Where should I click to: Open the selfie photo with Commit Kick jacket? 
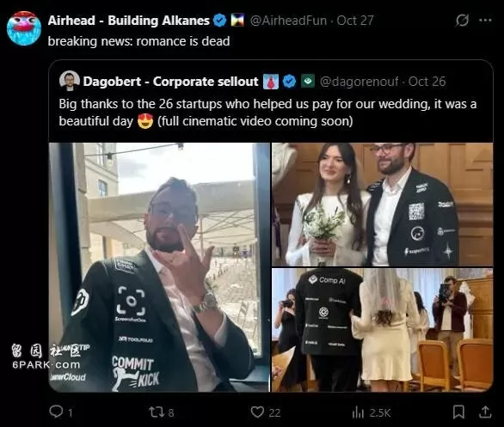pos(159,267)
